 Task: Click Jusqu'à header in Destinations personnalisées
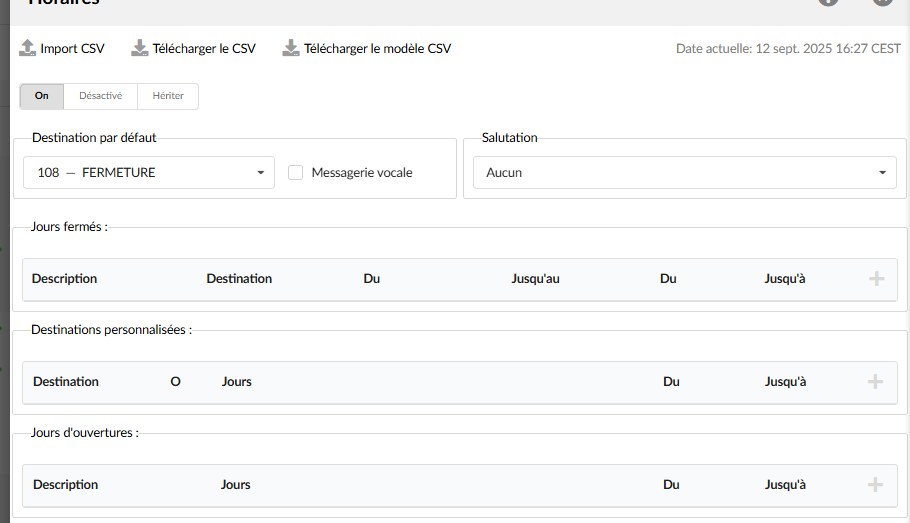click(x=785, y=382)
